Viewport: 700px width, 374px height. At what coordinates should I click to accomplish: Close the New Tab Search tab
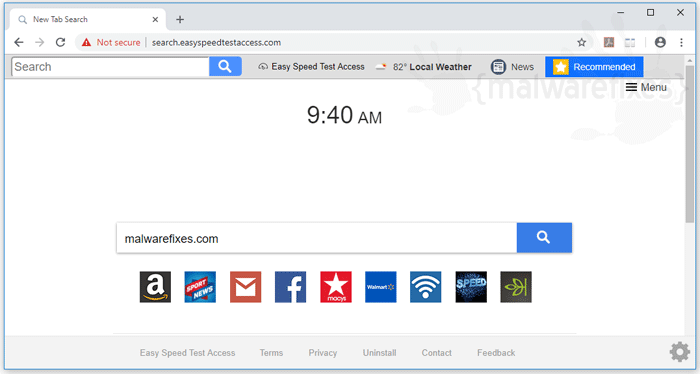pyautogui.click(x=155, y=19)
